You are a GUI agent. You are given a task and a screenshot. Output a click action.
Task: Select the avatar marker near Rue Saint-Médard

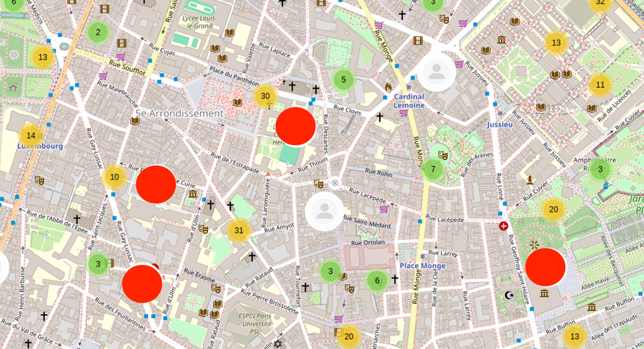[324, 212]
